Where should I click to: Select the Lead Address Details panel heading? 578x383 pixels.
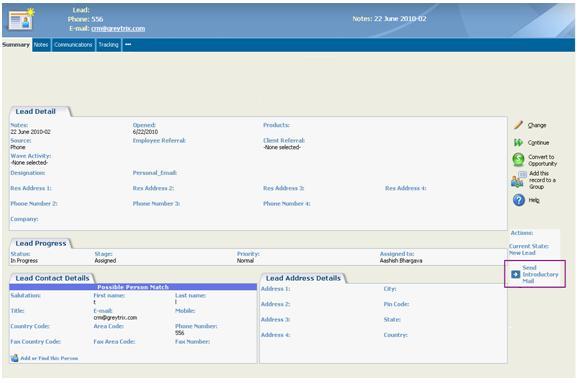(303, 278)
